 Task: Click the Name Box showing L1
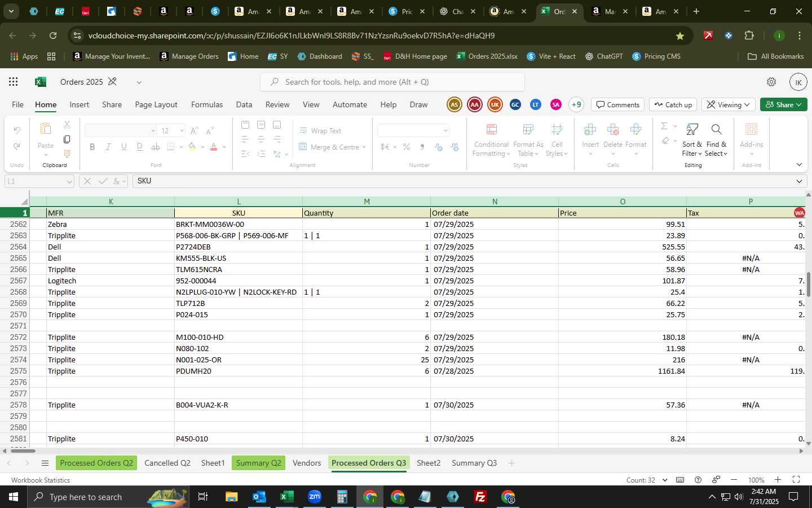(x=39, y=181)
